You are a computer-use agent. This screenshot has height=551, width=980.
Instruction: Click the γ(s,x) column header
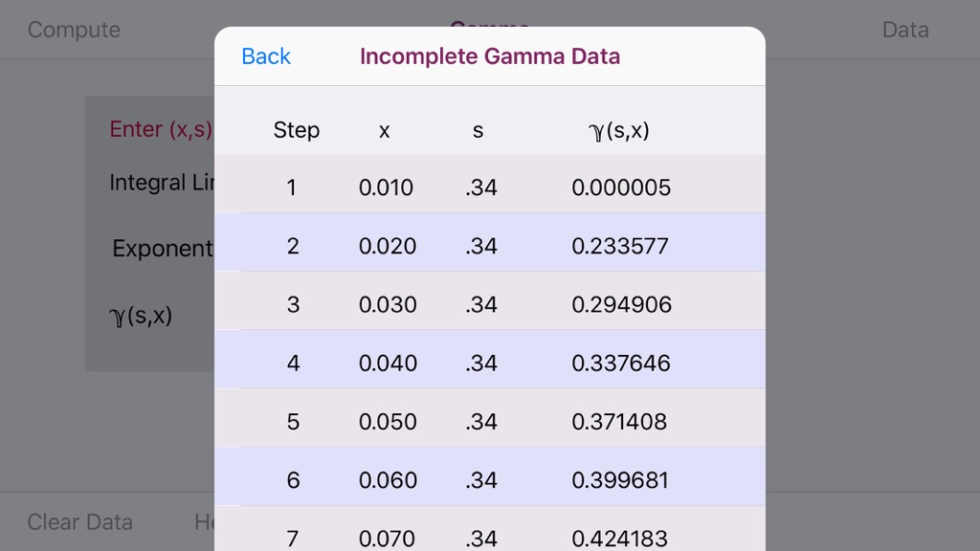click(619, 130)
